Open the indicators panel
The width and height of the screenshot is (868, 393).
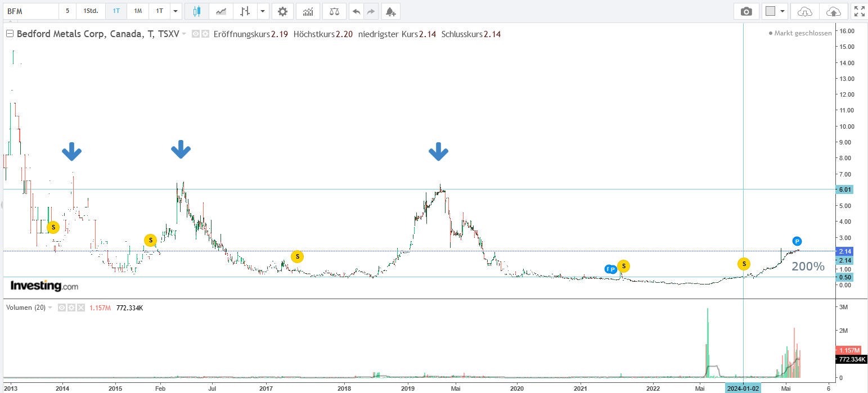click(x=308, y=11)
